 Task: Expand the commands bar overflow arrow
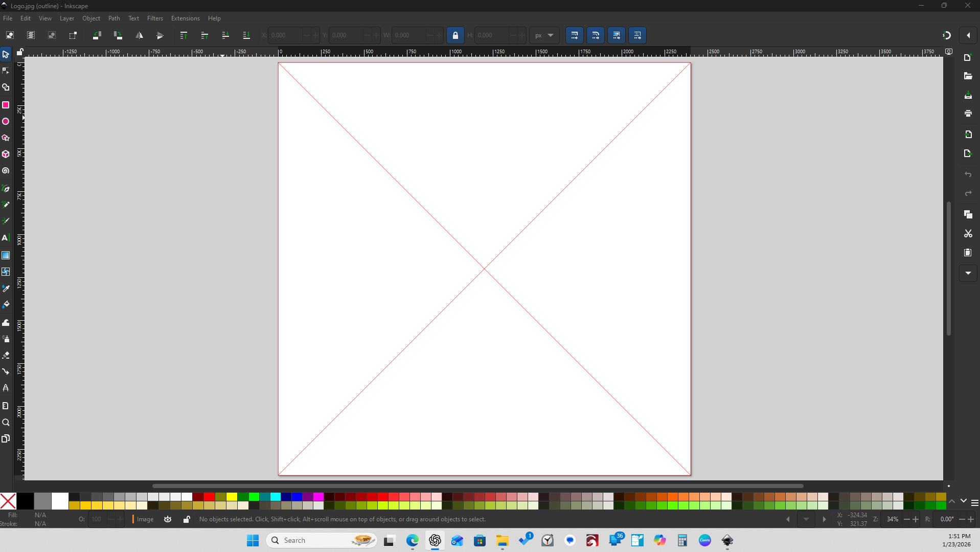point(968,273)
